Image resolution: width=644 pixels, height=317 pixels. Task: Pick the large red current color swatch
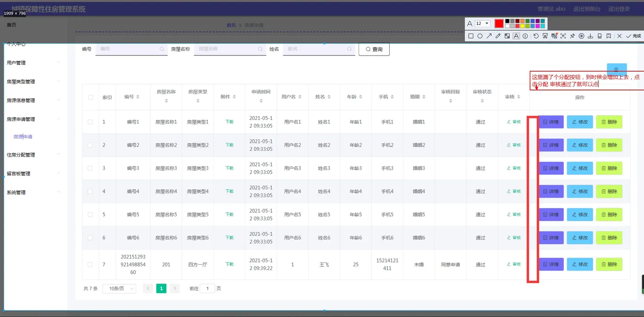[x=499, y=23]
